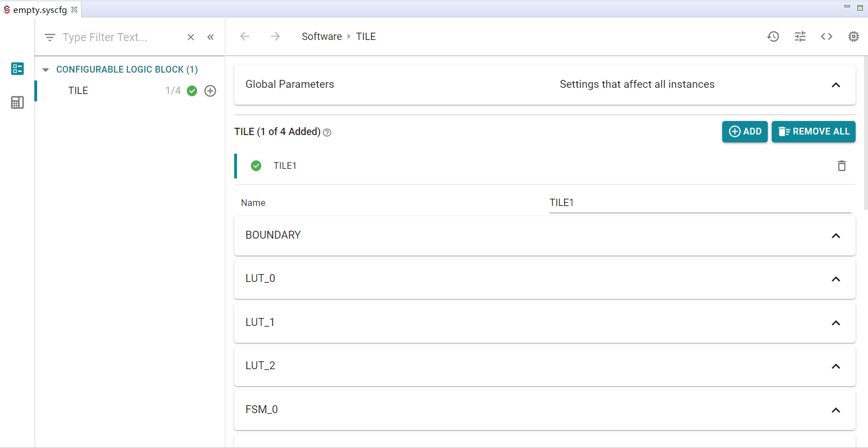Open the preferences sliders icon

coord(800,37)
